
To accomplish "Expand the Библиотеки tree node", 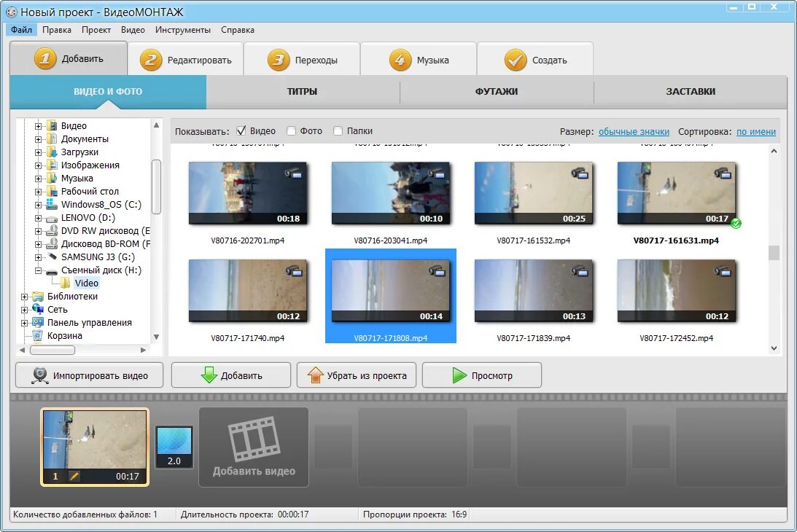I will click(24, 297).
